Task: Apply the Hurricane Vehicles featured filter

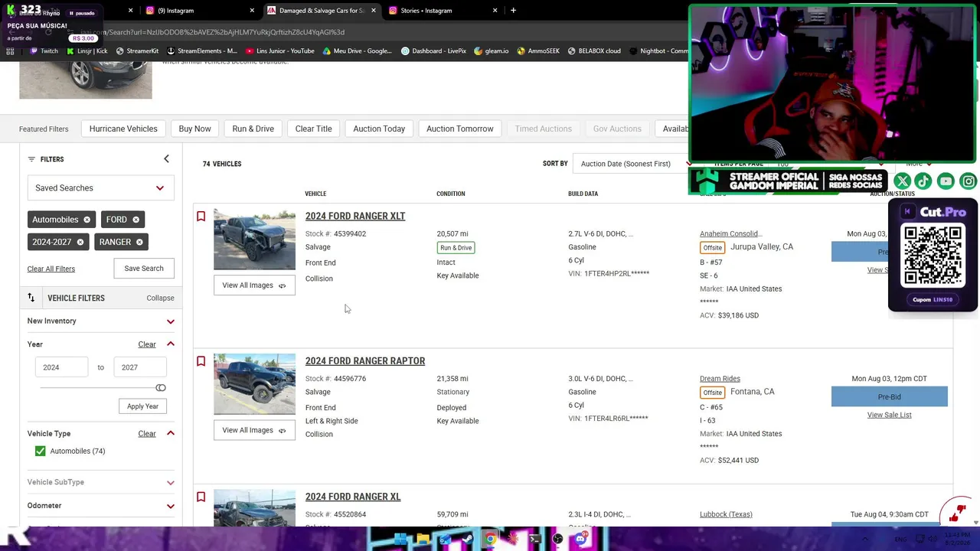Action: click(123, 129)
